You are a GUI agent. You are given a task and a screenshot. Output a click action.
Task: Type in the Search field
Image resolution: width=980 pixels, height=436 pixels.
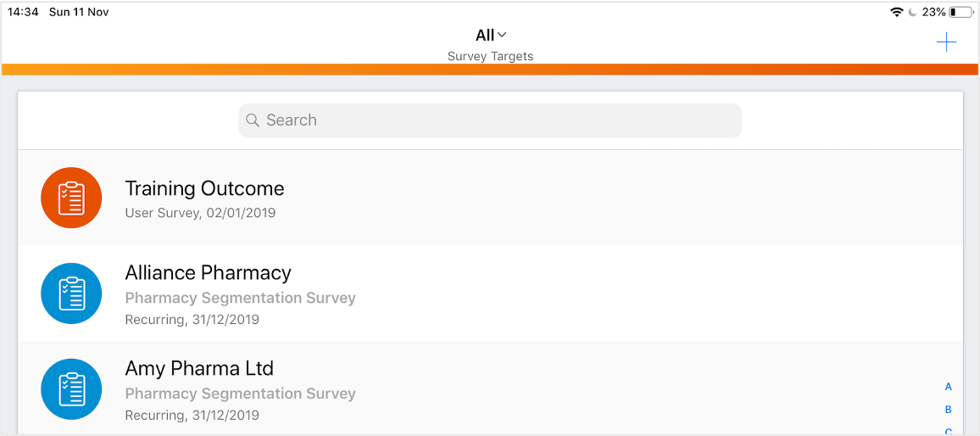coord(500,120)
